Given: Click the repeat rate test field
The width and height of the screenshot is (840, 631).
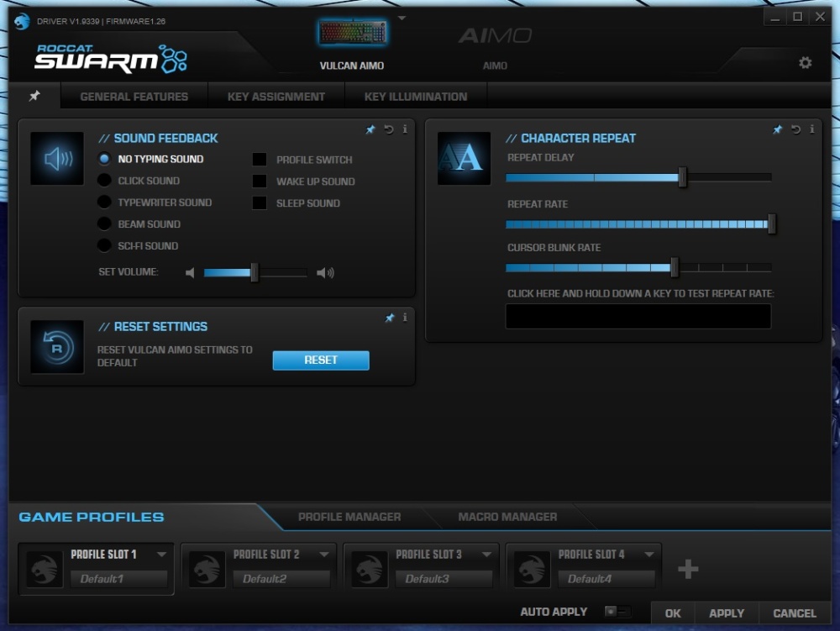Looking at the screenshot, I should coord(638,316).
